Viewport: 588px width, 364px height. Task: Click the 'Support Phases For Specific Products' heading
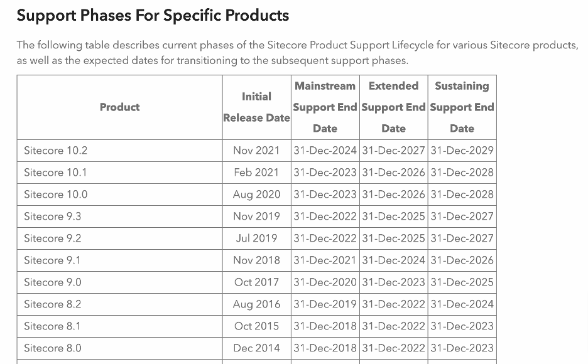153,16
